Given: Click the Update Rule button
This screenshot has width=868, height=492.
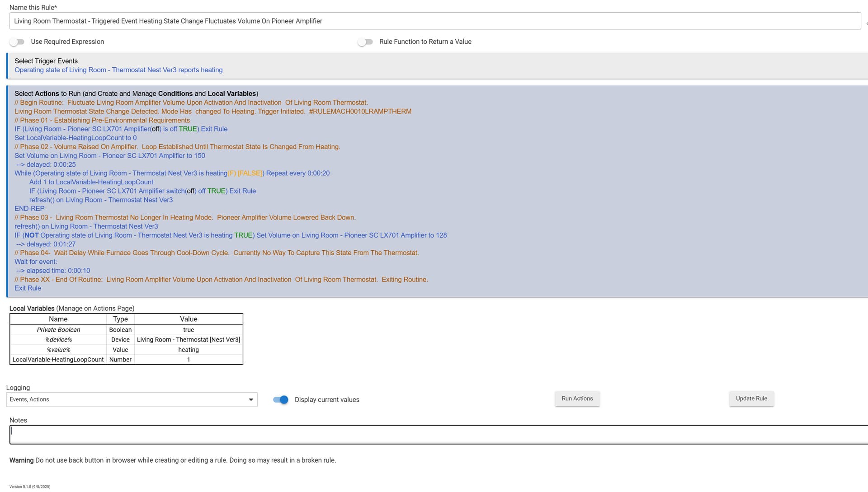Looking at the screenshot, I should coord(751,399).
